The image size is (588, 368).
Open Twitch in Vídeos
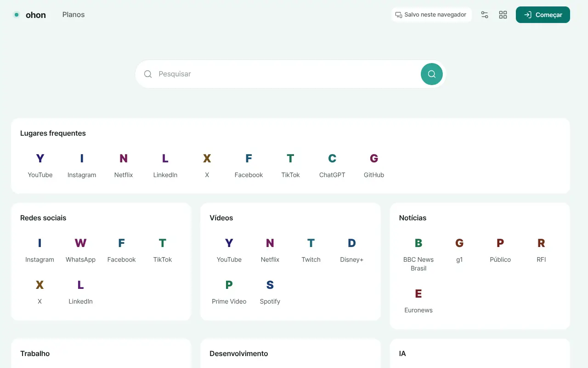[x=311, y=250]
